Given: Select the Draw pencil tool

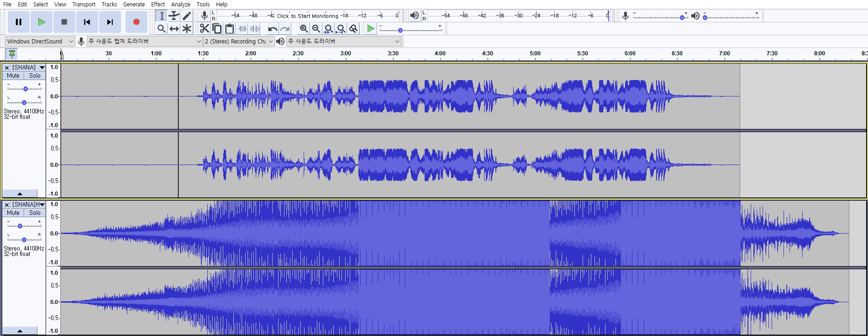Looking at the screenshot, I should tap(187, 16).
